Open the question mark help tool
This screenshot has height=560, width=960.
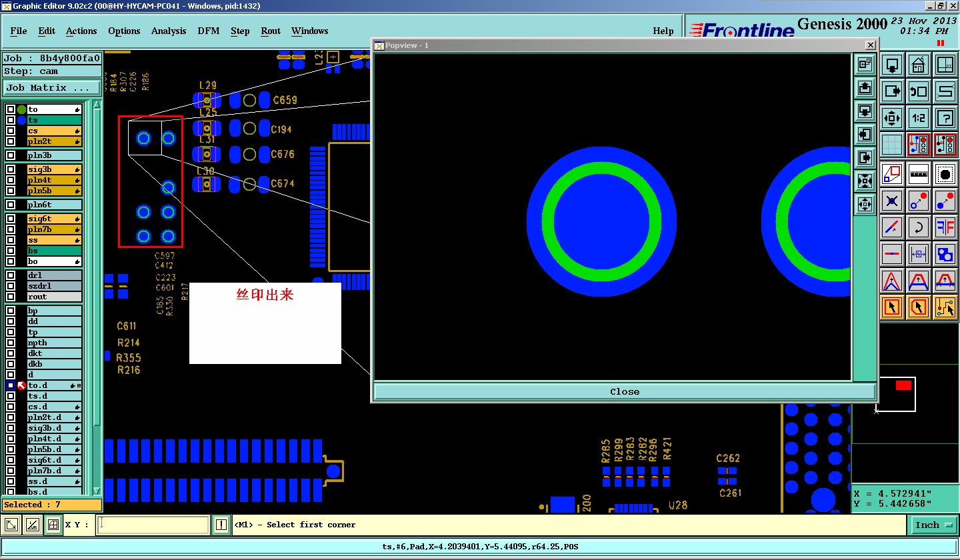[945, 118]
